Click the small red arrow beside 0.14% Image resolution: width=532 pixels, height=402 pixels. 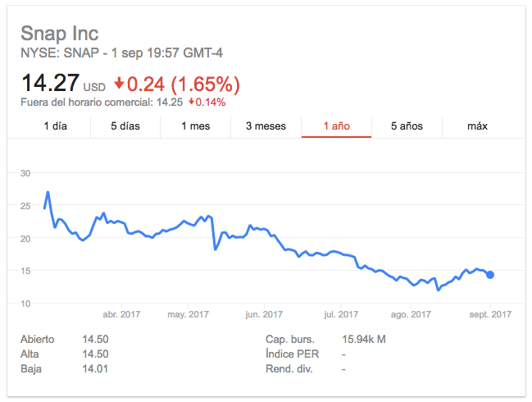point(191,103)
